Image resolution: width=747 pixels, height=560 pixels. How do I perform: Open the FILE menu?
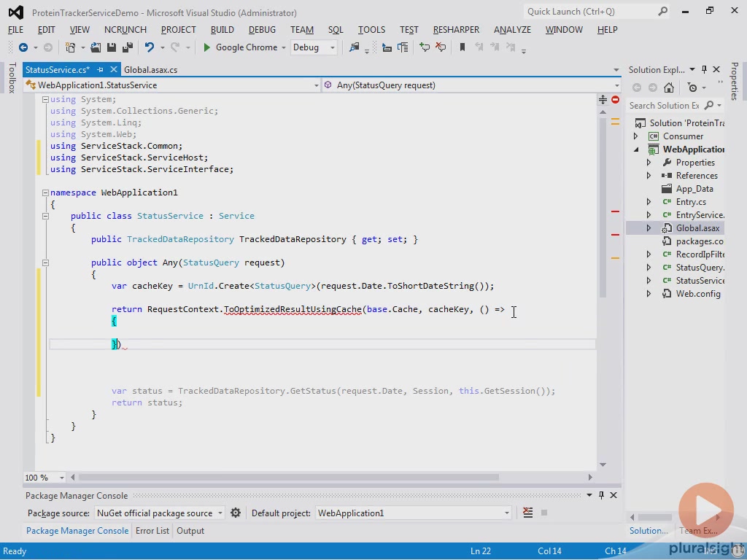click(x=16, y=29)
